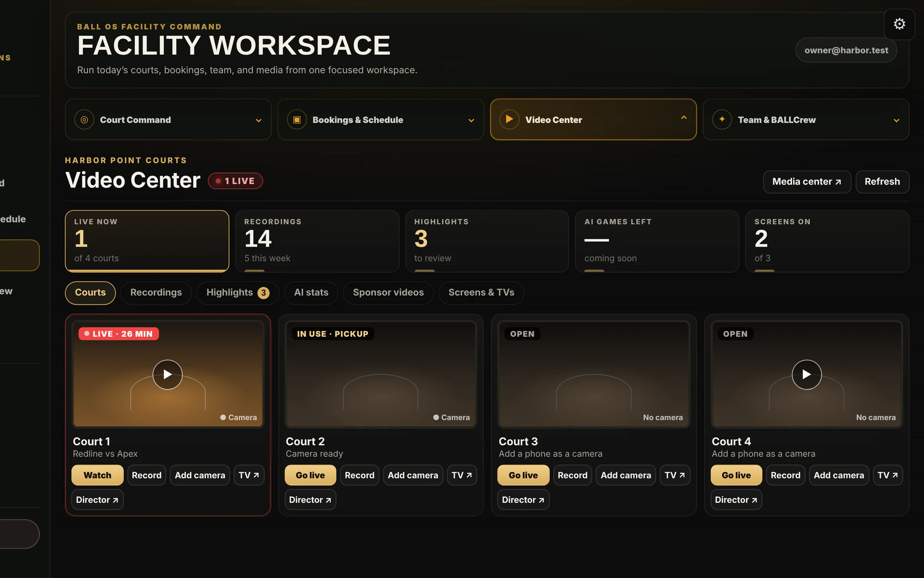924x578 pixels.
Task: Expand the Court Command section chevron
Action: click(259, 121)
